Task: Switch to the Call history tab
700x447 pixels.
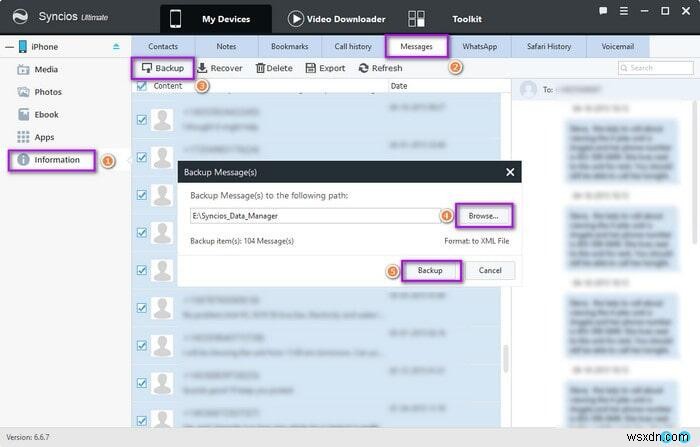Action: point(353,46)
